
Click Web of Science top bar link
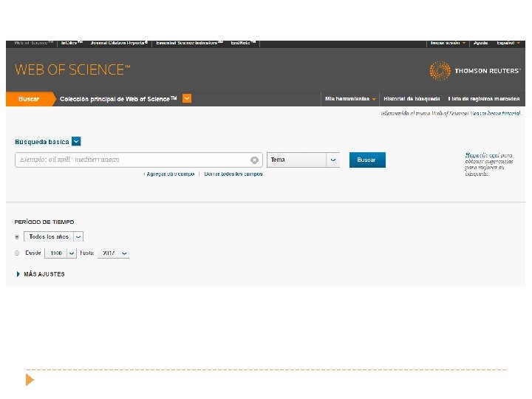(x=33, y=43)
